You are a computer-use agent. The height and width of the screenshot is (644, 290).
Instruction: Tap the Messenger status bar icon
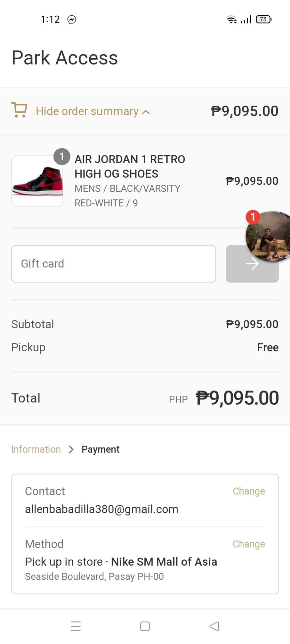[x=72, y=20]
